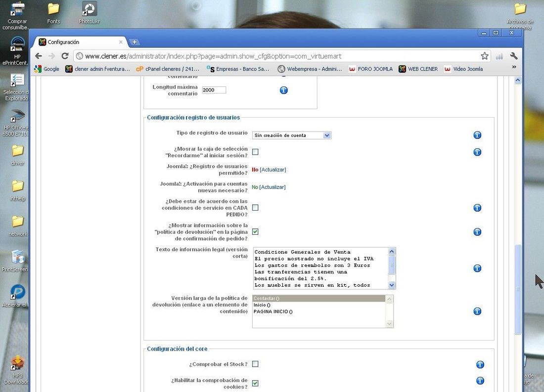This screenshot has width=544, height=392.
Task: Click signal bars extension icon in toolbar
Action: [x=499, y=56]
